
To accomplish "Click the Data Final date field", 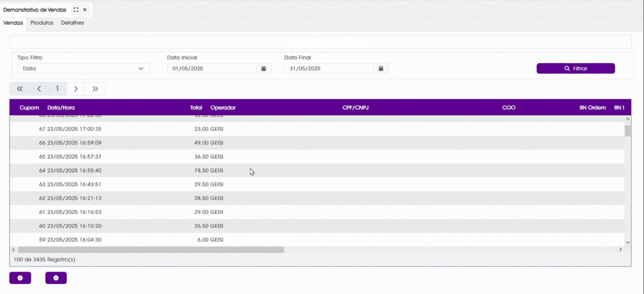I will click(329, 68).
